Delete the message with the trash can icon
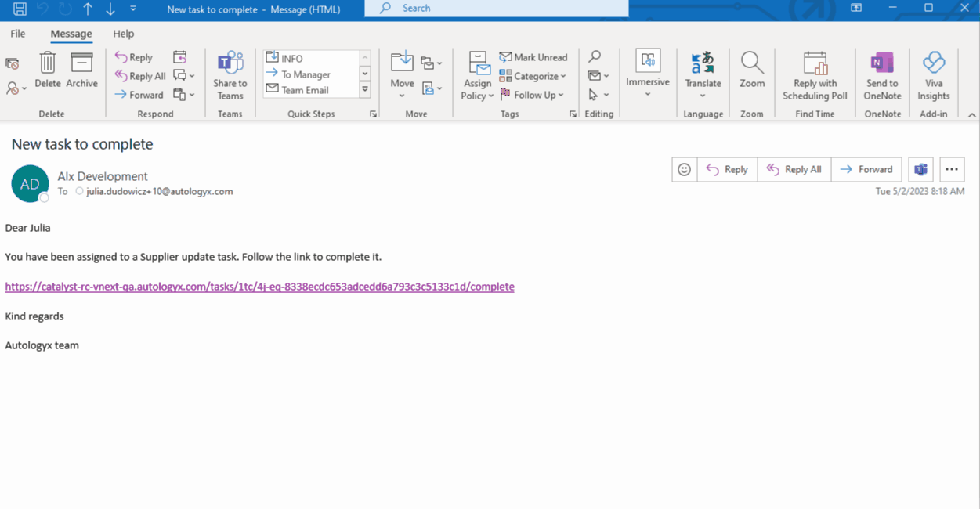The width and height of the screenshot is (980, 509). coord(48,70)
